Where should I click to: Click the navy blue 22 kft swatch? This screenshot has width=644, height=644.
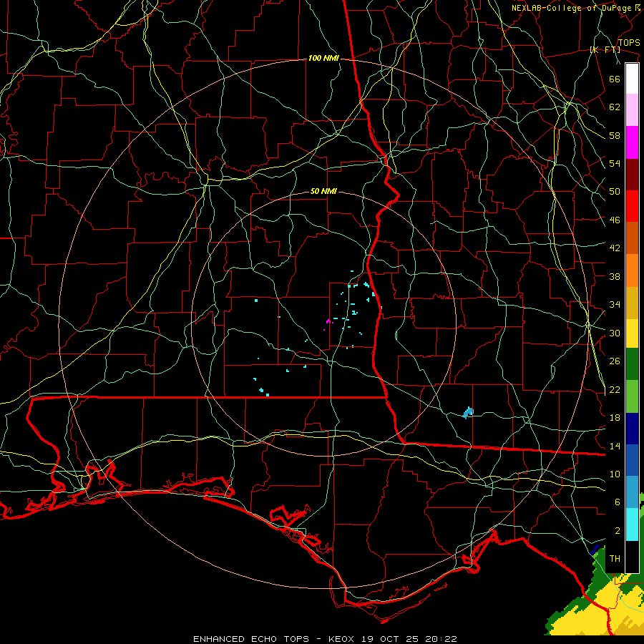pos(632,429)
